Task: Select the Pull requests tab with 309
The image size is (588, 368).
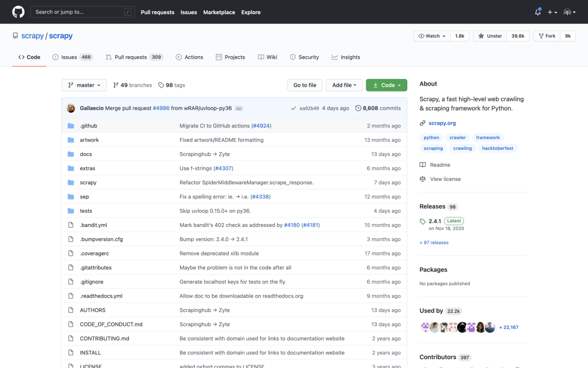Action: [134, 57]
